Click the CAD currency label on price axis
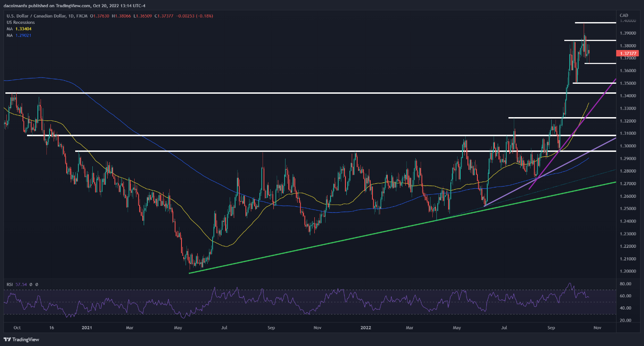Viewport: 644px width, 346px height. click(624, 15)
